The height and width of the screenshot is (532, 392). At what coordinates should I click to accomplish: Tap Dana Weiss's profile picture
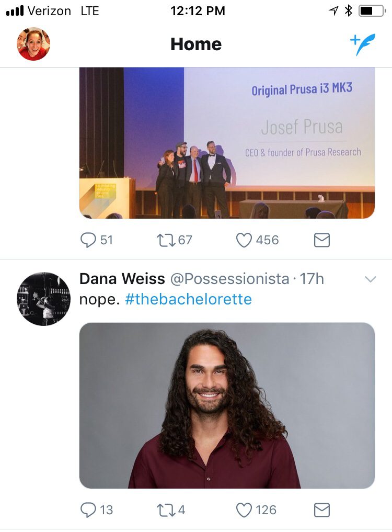click(x=44, y=299)
